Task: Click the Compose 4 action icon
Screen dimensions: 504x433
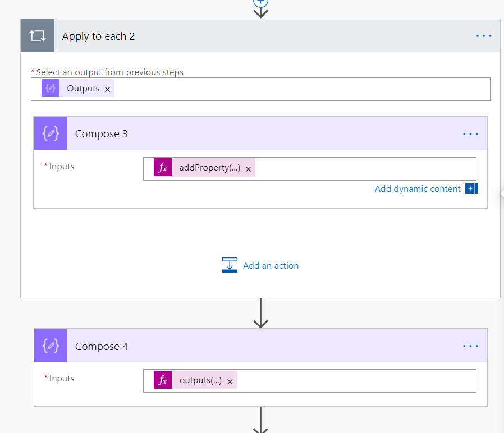Action: click(51, 346)
